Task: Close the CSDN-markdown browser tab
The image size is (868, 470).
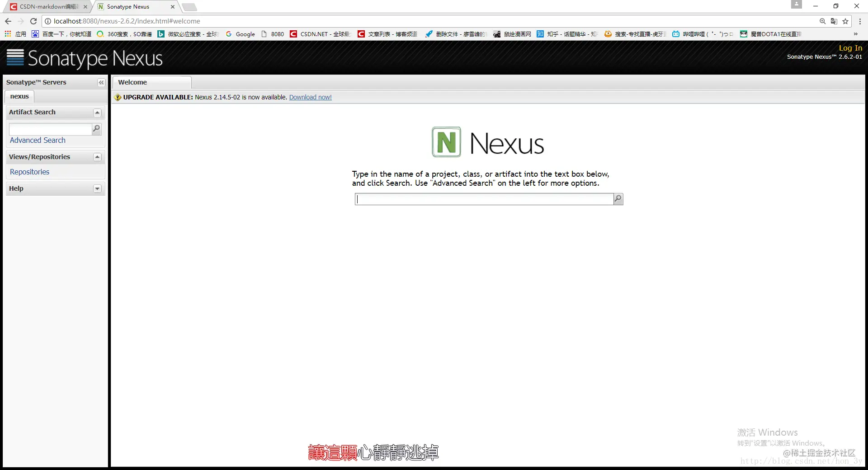Action: click(x=85, y=7)
